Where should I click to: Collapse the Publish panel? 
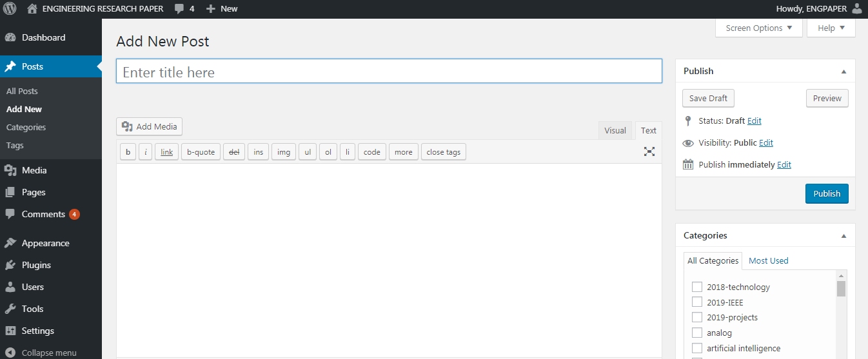[843, 72]
